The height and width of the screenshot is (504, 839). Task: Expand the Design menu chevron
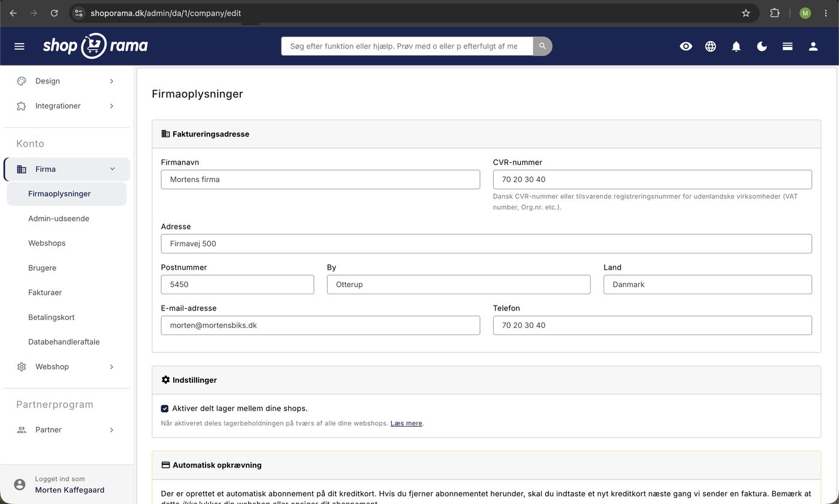(111, 81)
